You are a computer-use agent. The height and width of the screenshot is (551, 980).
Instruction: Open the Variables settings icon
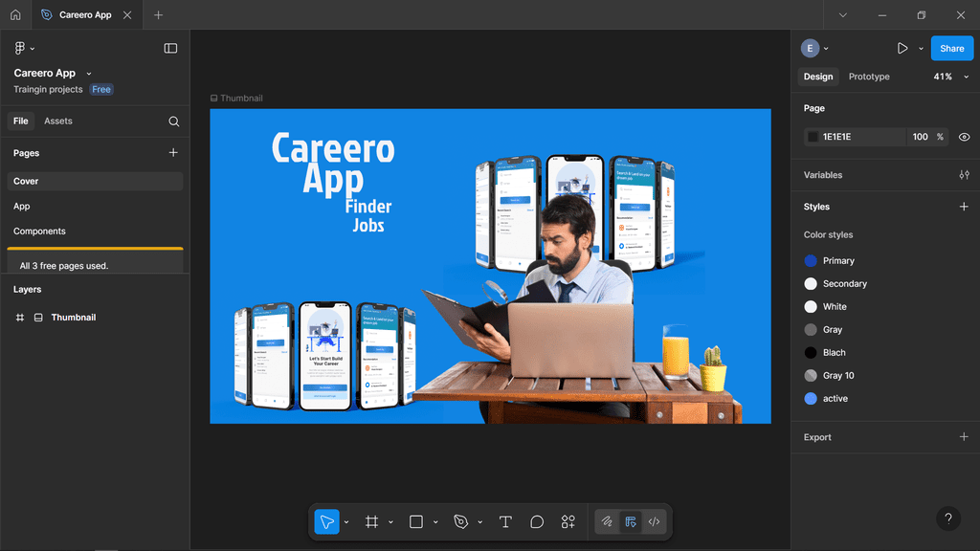point(965,175)
